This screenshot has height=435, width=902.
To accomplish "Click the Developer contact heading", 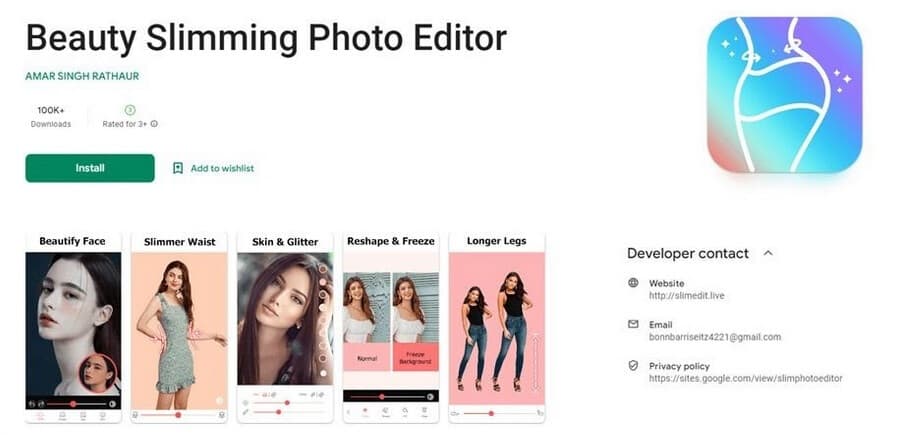I will tap(688, 253).
